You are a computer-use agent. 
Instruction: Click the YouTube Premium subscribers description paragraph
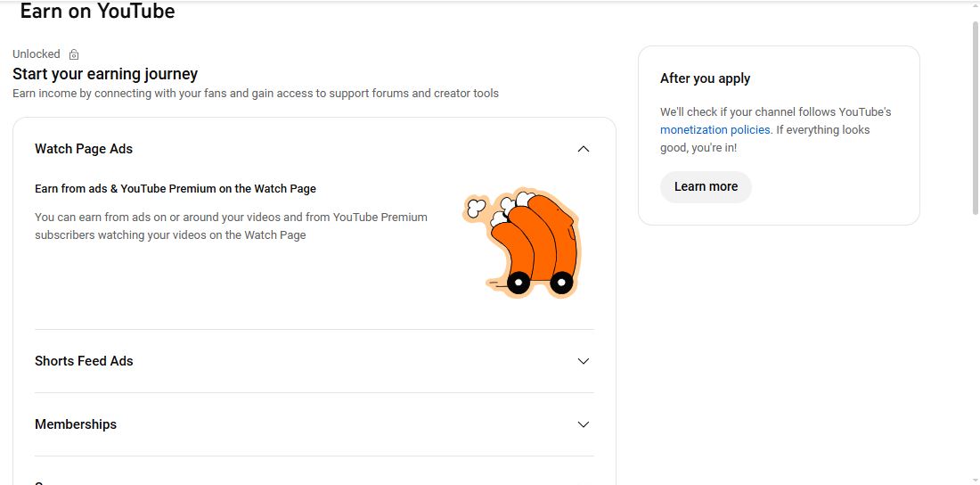click(x=231, y=226)
